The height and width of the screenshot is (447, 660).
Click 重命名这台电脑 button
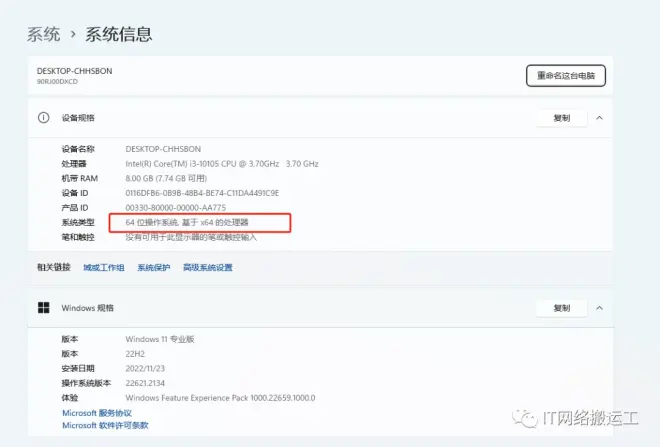coord(566,76)
